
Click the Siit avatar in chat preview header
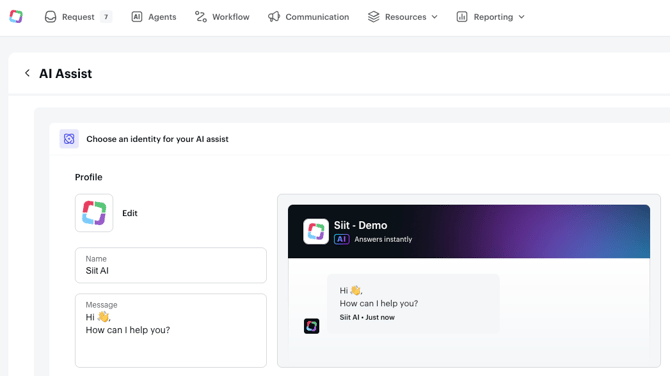click(x=316, y=231)
